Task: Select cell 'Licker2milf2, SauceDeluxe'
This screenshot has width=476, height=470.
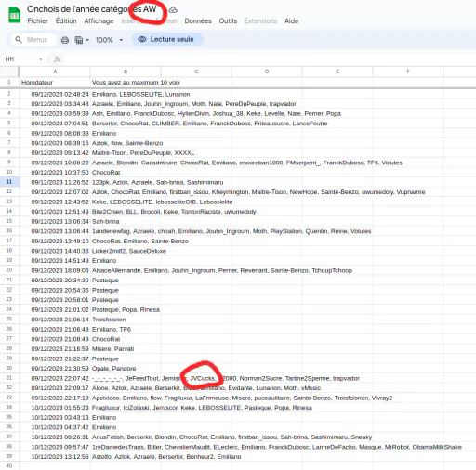Action: (x=129, y=251)
